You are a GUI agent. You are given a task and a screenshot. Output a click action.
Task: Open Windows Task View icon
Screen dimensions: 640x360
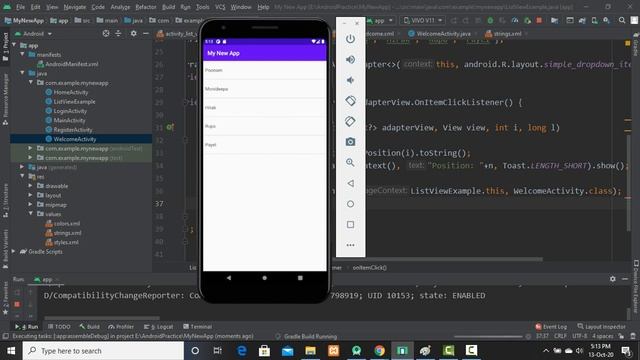point(218,351)
